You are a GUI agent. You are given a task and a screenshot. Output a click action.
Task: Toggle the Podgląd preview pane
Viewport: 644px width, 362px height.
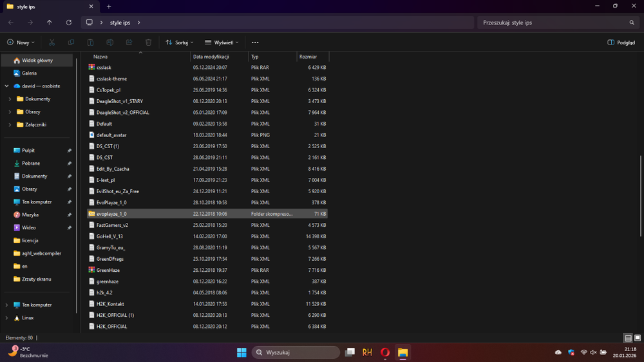pyautogui.click(x=621, y=43)
